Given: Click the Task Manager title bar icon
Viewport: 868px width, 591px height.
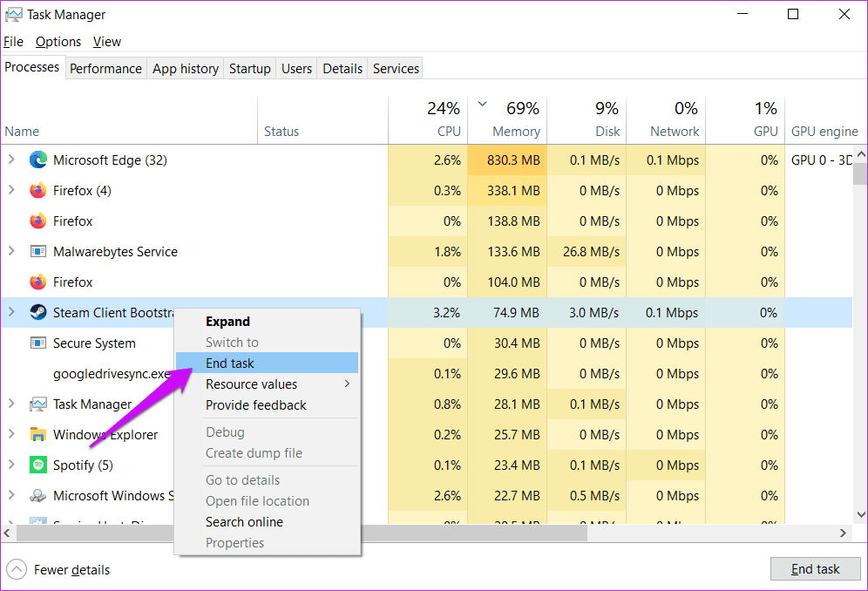Looking at the screenshot, I should 14,15.
